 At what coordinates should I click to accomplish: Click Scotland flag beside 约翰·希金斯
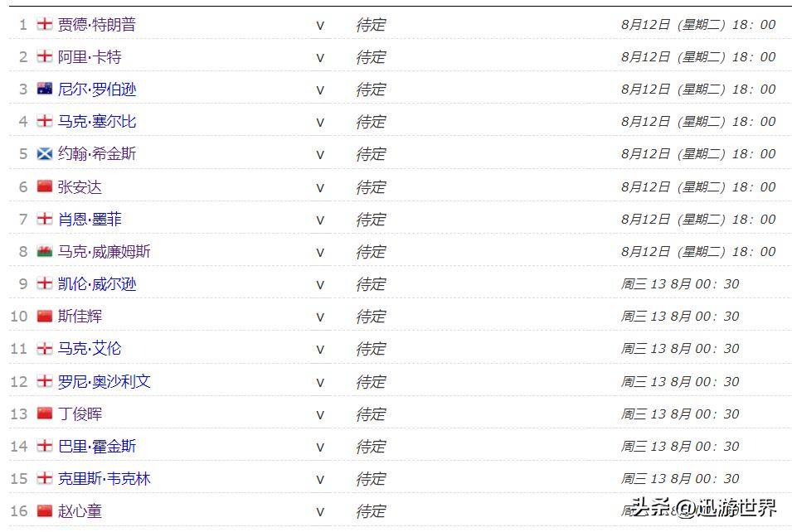[45, 153]
